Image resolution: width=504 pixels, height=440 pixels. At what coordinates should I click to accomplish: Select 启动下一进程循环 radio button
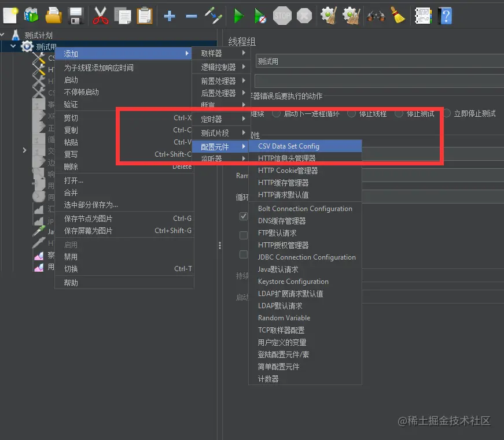point(276,113)
